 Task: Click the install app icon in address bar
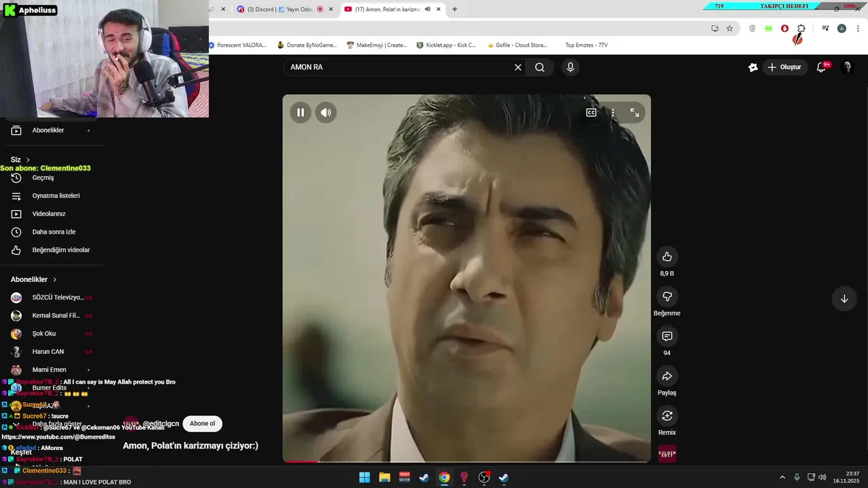(x=715, y=28)
